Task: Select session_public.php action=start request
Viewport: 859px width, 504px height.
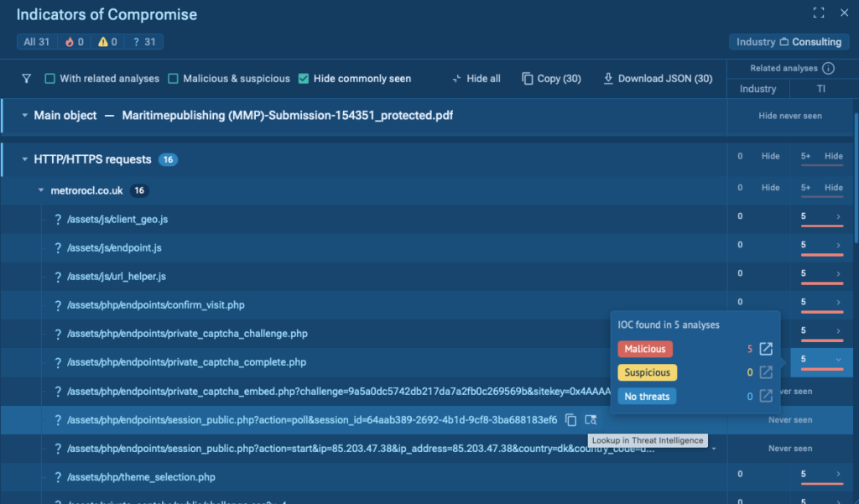Action: (361, 448)
